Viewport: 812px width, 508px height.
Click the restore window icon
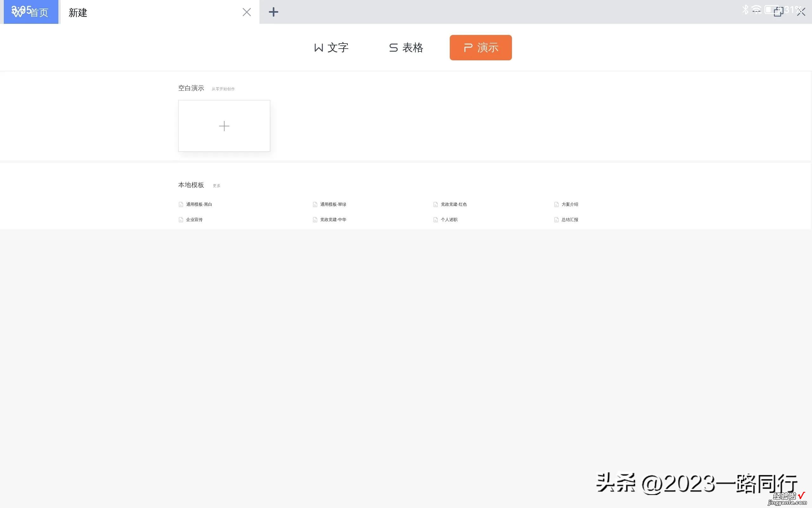coord(778,12)
